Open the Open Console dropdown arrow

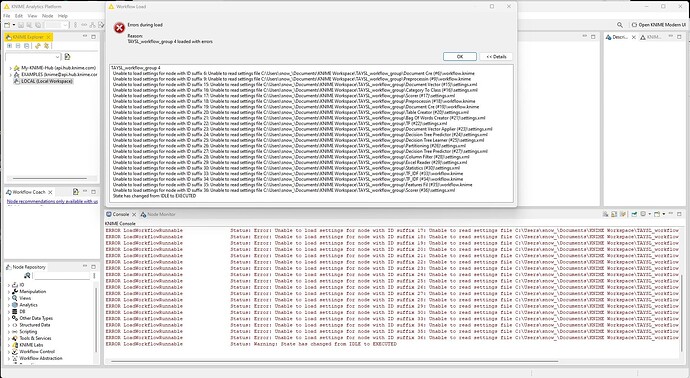[663, 214]
